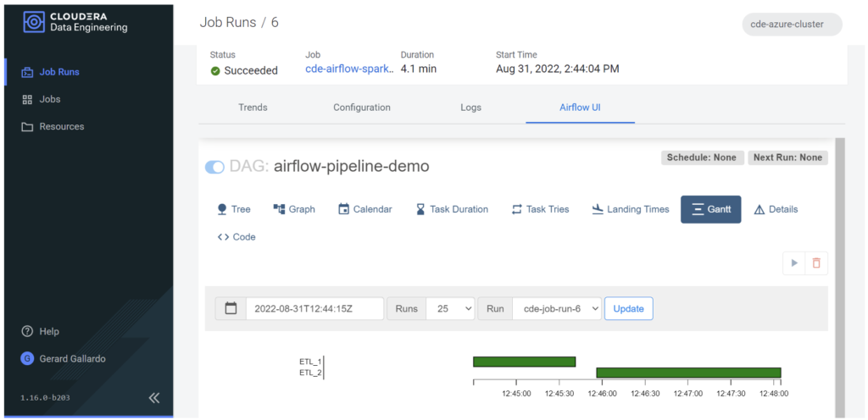
Task: Open the Task Duration view
Action: [x=453, y=209]
